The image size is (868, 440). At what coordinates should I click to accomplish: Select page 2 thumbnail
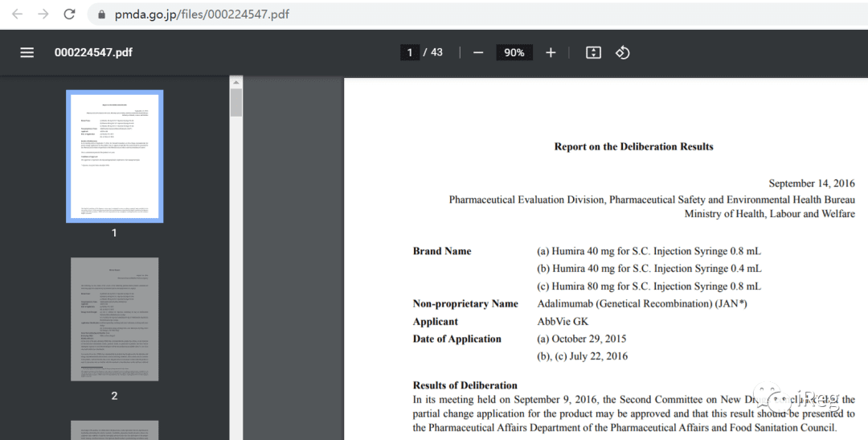coord(115,319)
